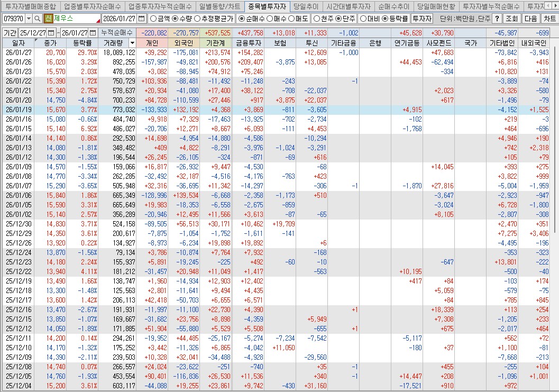Switch to 순매수추이 tab
This screenshot has height=392, width=559.
(394, 6)
